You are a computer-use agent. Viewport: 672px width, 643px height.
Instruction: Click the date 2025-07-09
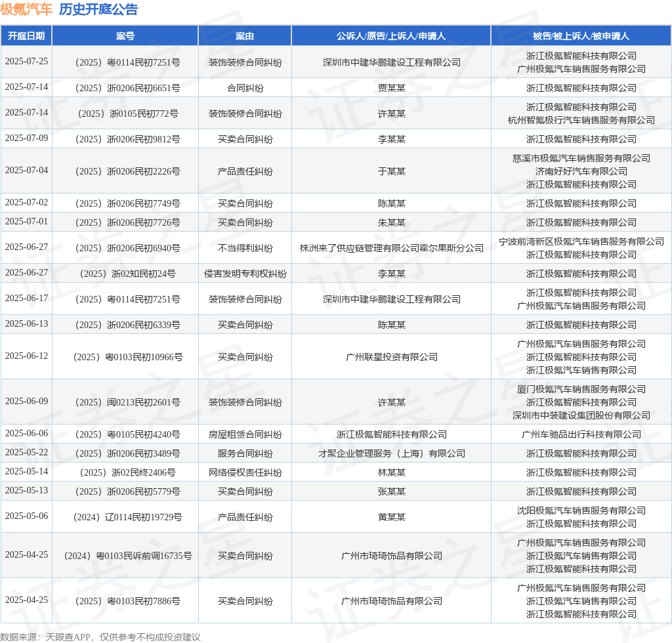coord(26,138)
